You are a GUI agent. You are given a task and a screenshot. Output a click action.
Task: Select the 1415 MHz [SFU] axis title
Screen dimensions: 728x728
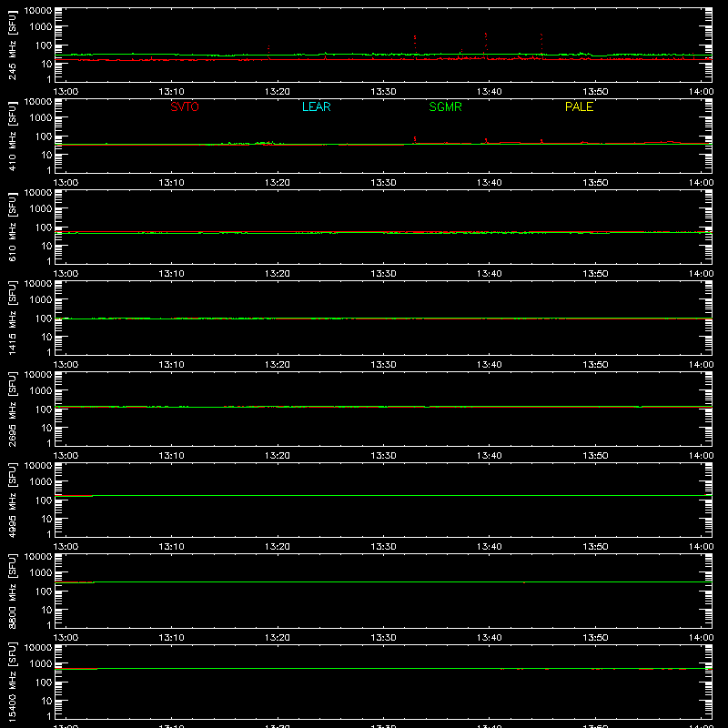point(13,318)
